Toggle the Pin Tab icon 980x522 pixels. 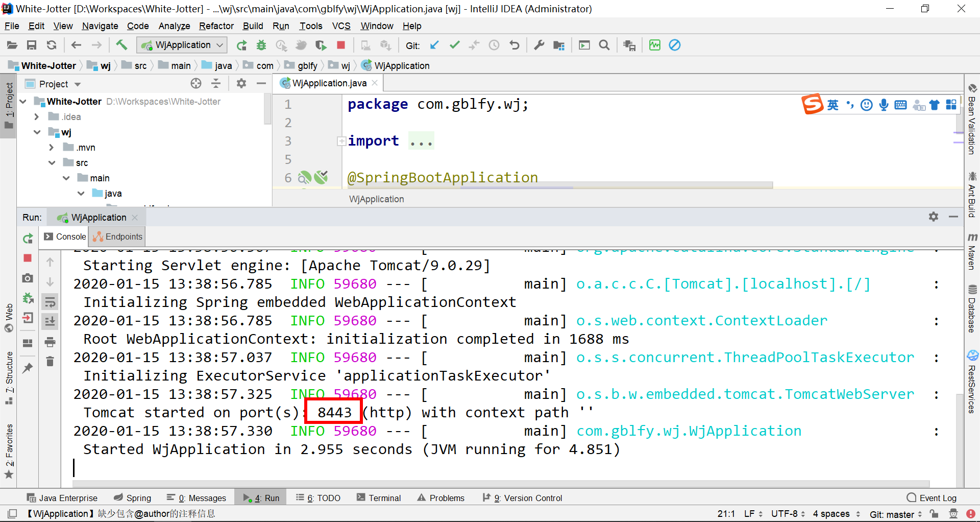tap(28, 368)
